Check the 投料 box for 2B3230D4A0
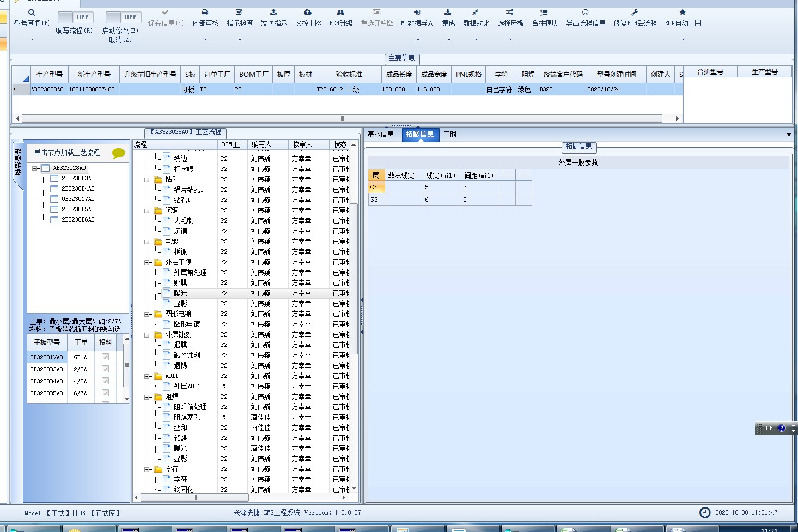Viewport: 798px width, 532px height. tap(105, 381)
